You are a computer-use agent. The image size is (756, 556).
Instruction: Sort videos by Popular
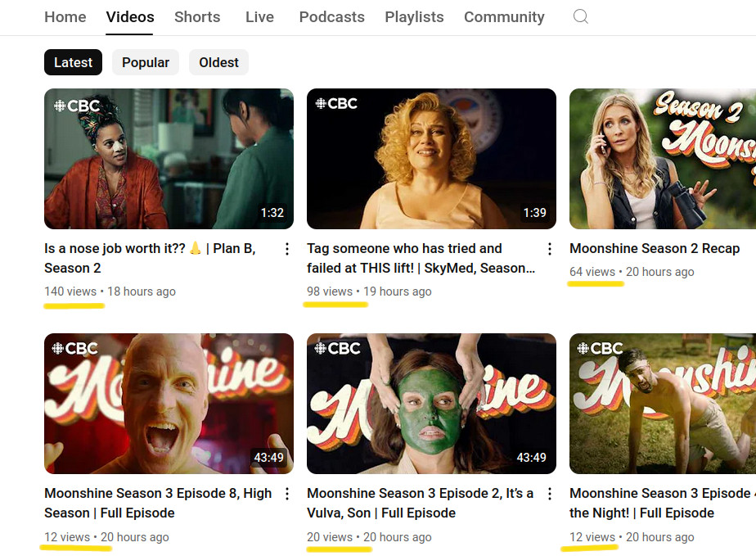146,62
